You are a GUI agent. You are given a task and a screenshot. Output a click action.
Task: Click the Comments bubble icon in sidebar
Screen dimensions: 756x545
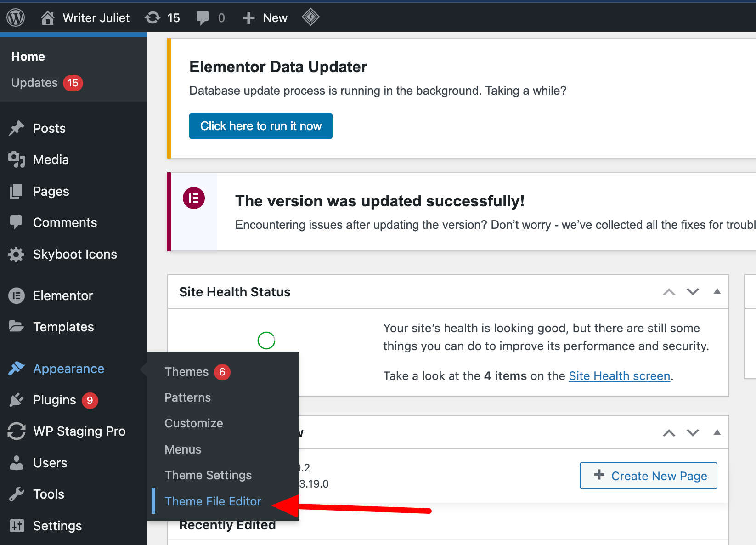click(17, 222)
